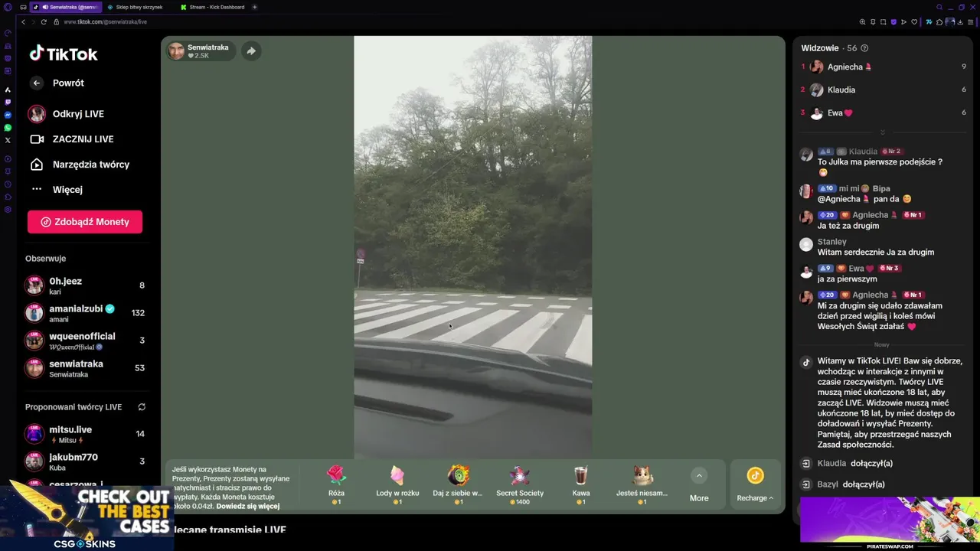Open wqueenofficial followed live channel
The height and width of the screenshot is (551, 980).
(85, 341)
